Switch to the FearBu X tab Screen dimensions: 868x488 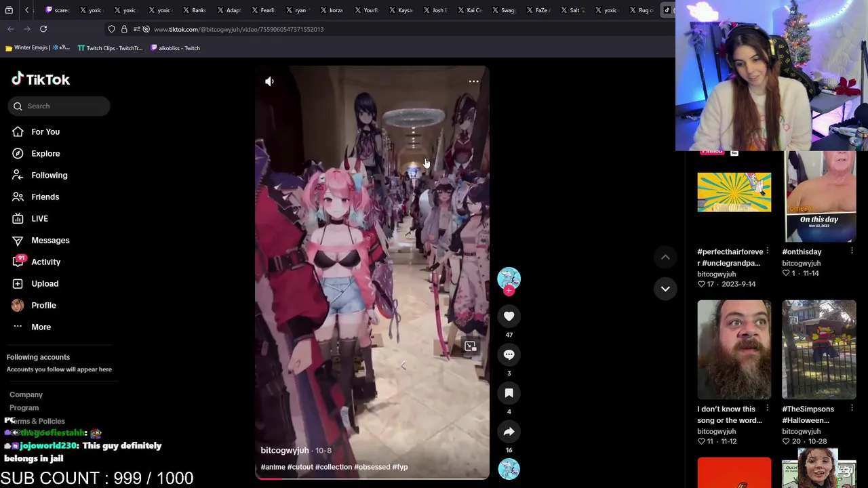[263, 10]
